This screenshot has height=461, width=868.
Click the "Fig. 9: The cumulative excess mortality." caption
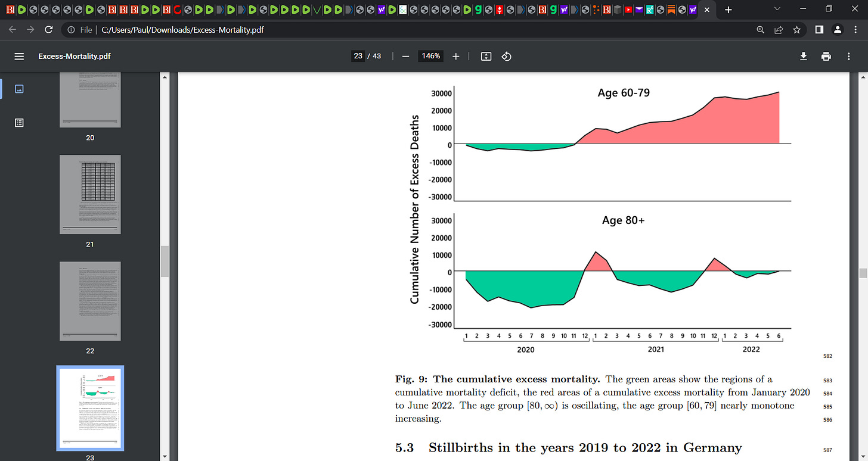[498, 379]
